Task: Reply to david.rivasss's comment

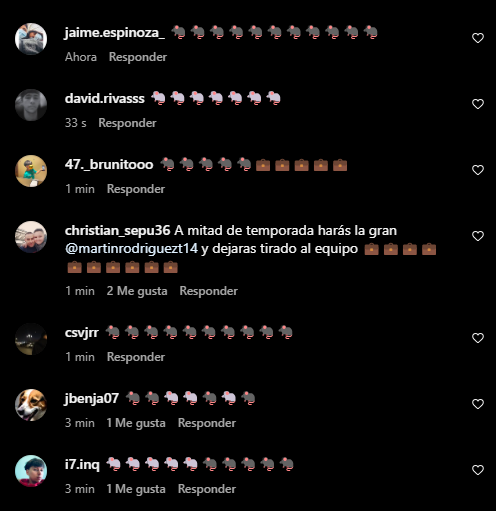Action: point(127,123)
